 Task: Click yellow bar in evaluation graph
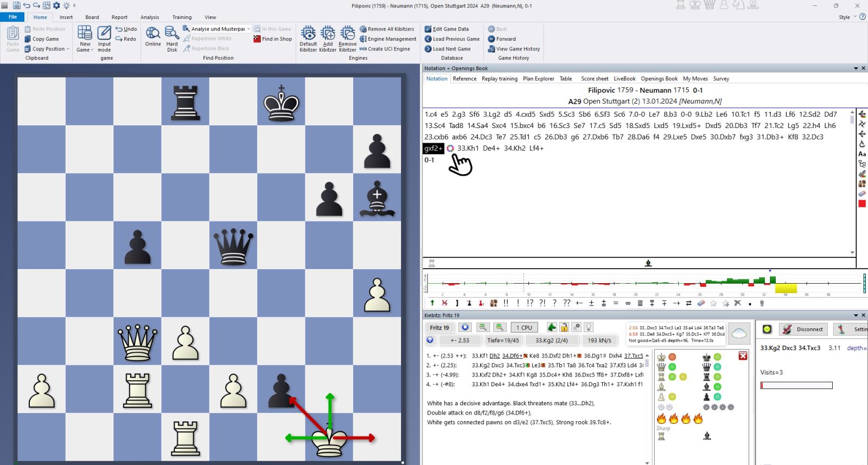(786, 288)
